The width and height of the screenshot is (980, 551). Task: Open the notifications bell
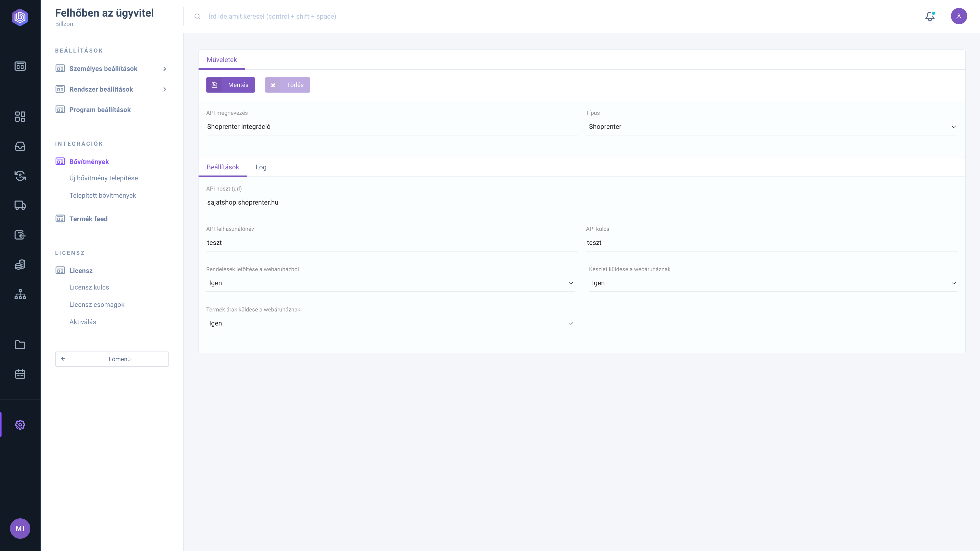930,16
